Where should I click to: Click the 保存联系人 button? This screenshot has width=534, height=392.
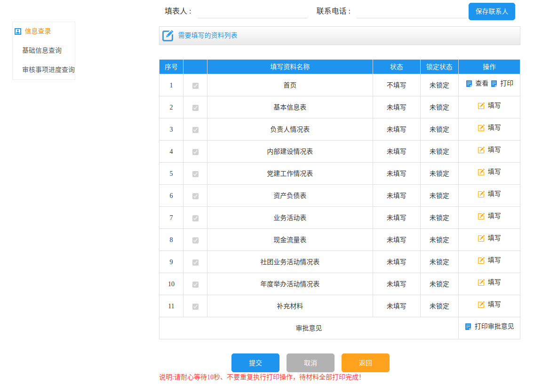492,12
